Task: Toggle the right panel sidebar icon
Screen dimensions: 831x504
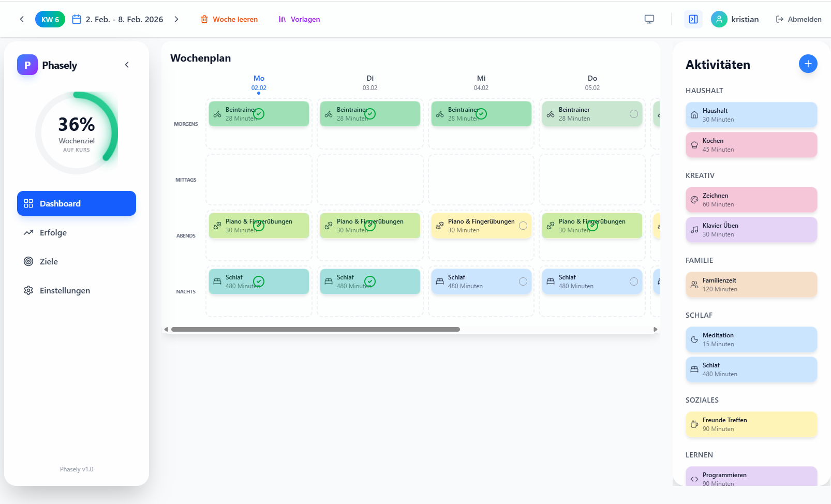Action: 693,19
